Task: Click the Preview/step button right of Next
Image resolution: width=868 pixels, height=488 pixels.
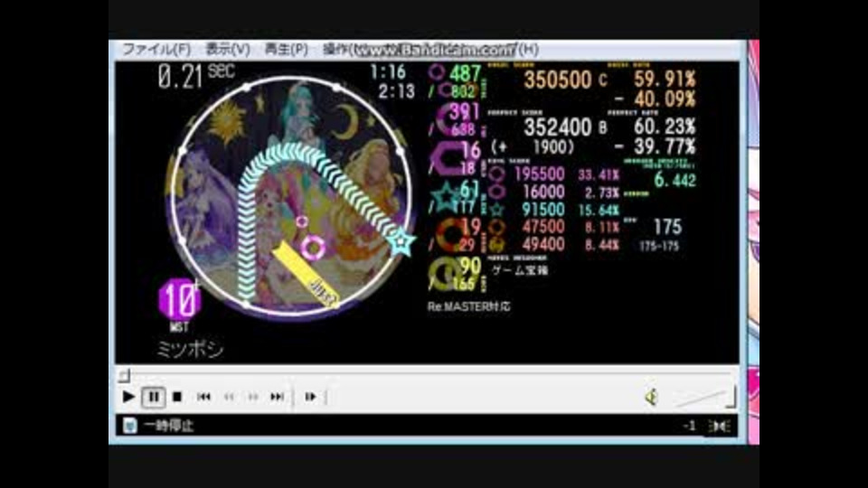Action: click(x=310, y=397)
